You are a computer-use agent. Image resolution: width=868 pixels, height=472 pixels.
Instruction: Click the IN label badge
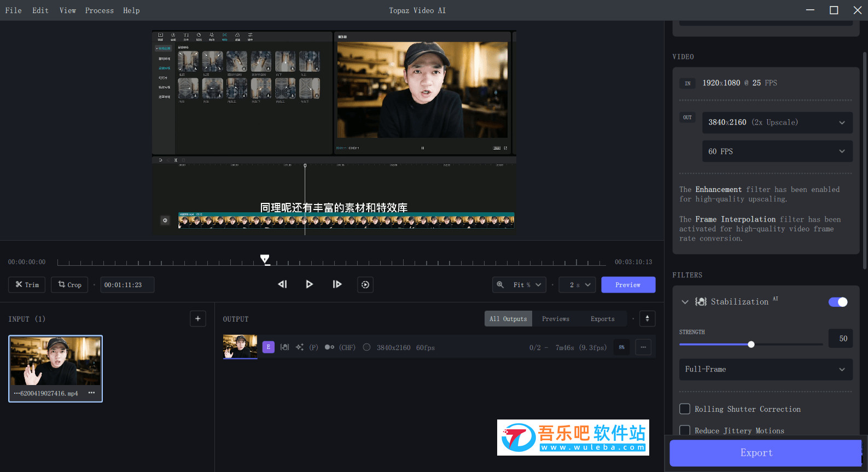point(688,83)
